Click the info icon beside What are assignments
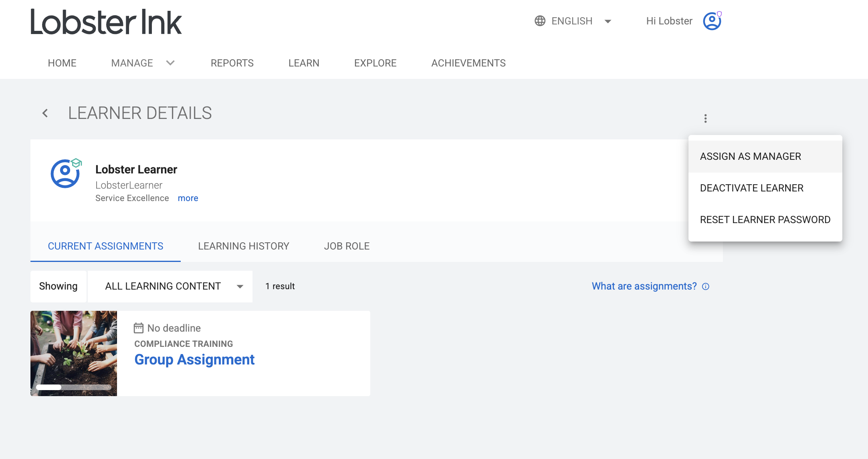Image resolution: width=868 pixels, height=459 pixels. (706, 286)
